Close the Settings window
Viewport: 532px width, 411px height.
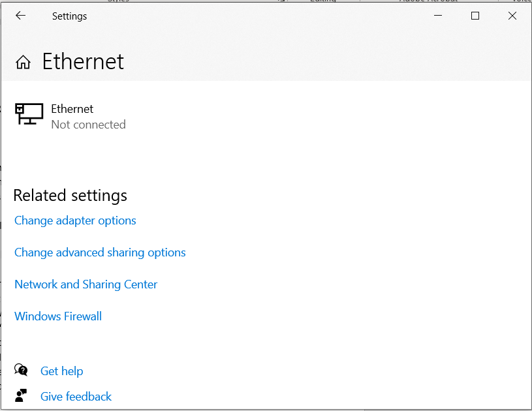[x=512, y=16]
